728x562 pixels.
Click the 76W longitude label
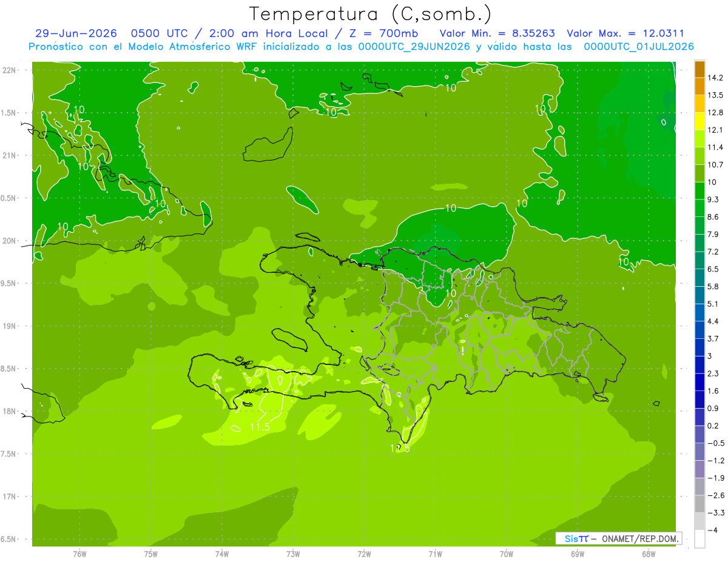click(x=79, y=554)
